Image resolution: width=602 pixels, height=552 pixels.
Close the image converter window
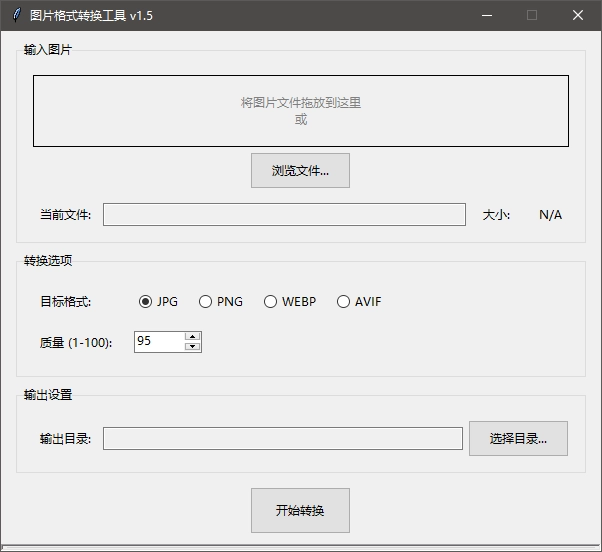click(x=578, y=15)
